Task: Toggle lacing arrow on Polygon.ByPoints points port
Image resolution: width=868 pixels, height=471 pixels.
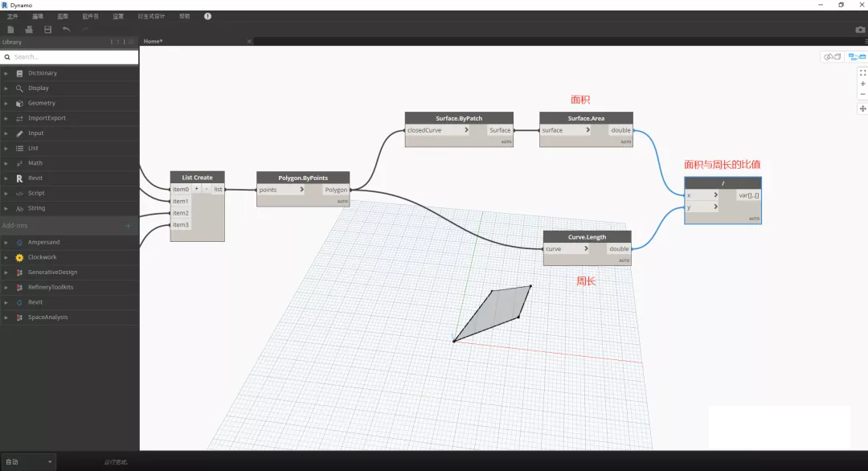Action: coord(301,190)
